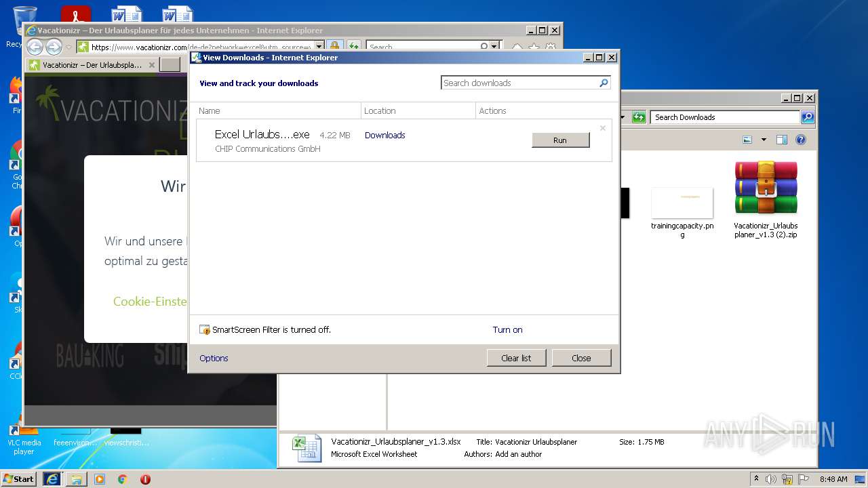Image resolution: width=868 pixels, height=488 pixels.
Task: Sort downloads by Name column header
Action: (279, 110)
